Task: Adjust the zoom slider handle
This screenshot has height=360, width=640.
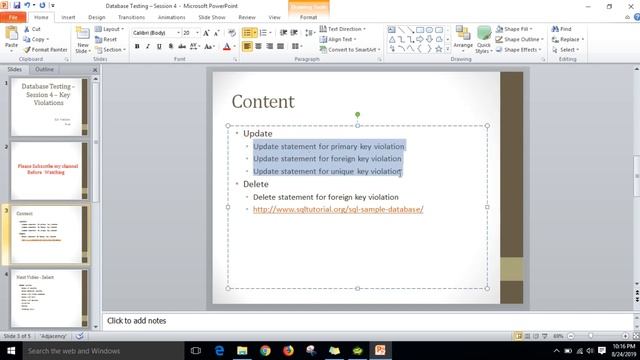Action: point(591,336)
